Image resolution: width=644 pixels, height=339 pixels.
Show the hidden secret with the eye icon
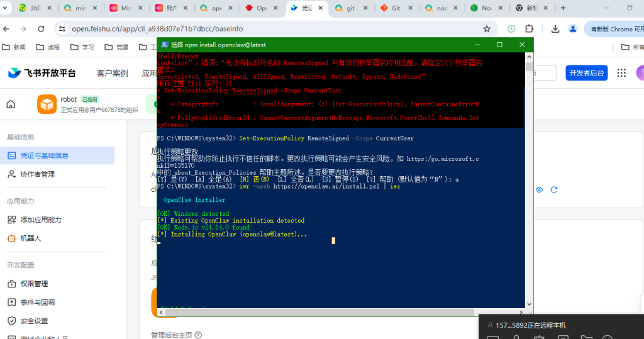(x=539, y=189)
